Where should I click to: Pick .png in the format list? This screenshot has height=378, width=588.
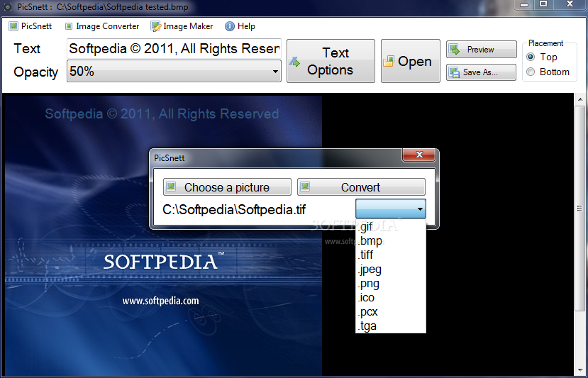391,284
